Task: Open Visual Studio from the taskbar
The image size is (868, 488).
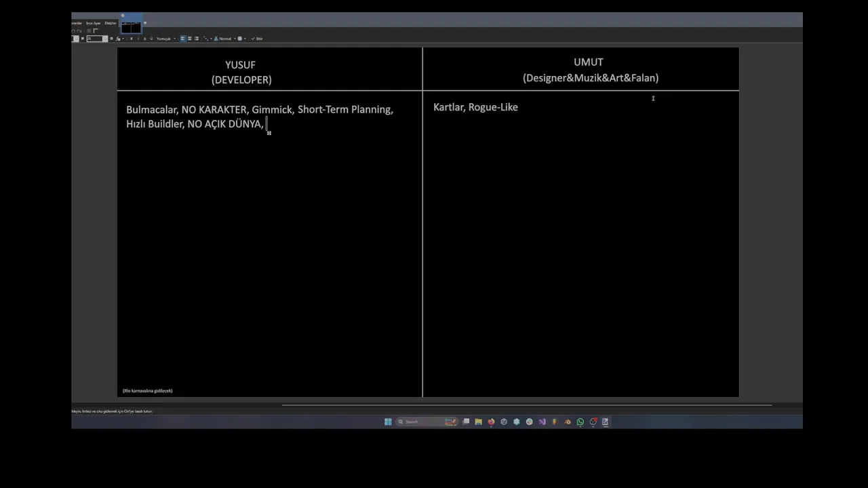Action: pyautogui.click(x=542, y=422)
